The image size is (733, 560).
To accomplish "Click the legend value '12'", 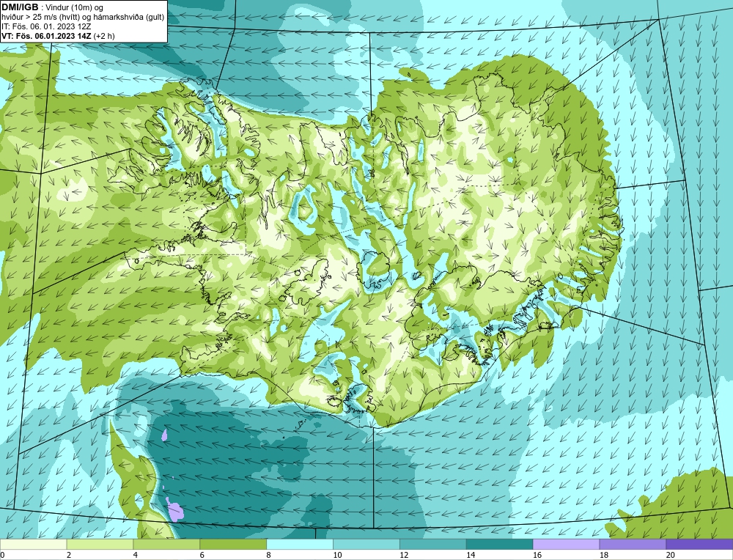I will click(403, 555).
